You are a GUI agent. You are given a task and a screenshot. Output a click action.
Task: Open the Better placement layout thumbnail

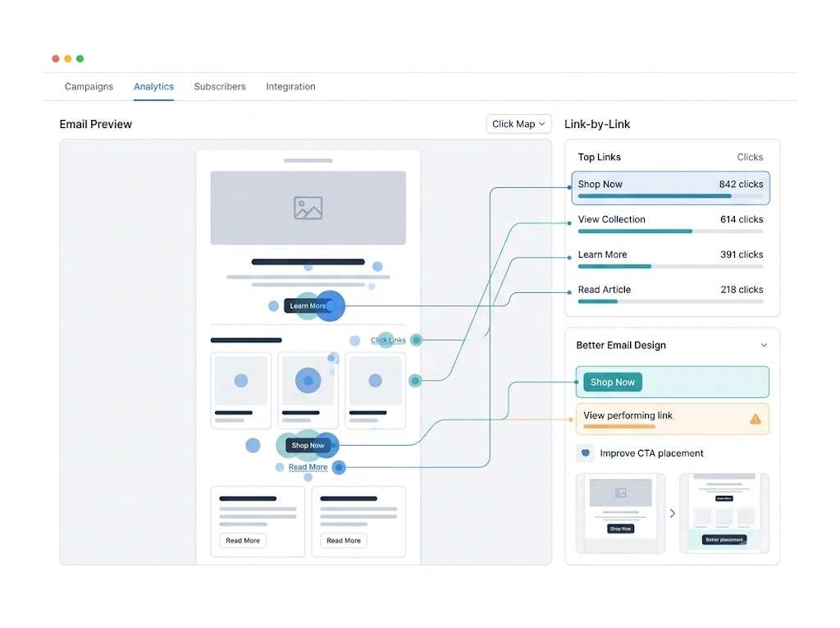tap(724, 513)
